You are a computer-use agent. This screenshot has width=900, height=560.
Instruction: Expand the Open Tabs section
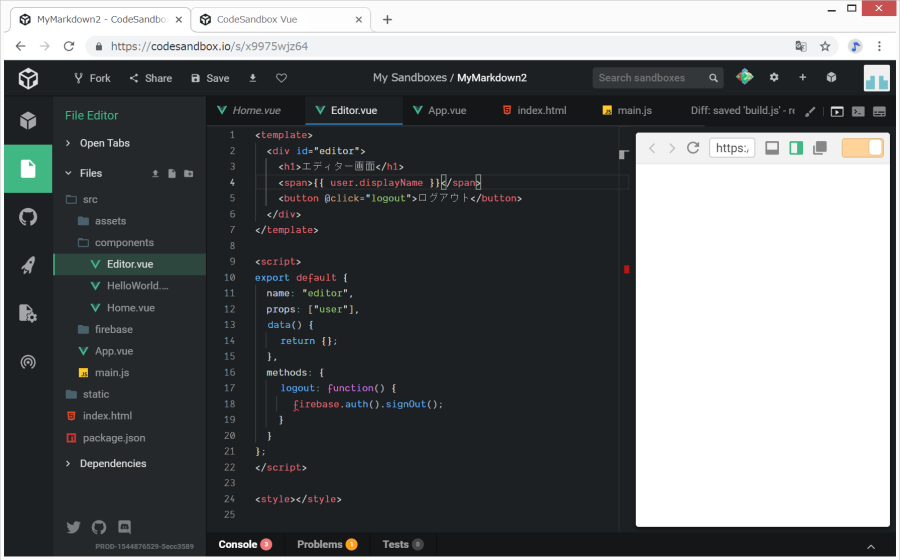pyautogui.click(x=104, y=143)
